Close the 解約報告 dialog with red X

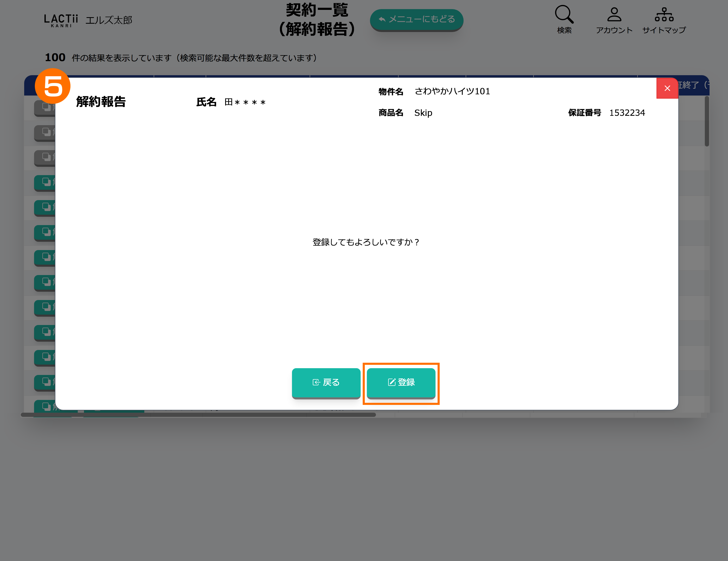667,88
